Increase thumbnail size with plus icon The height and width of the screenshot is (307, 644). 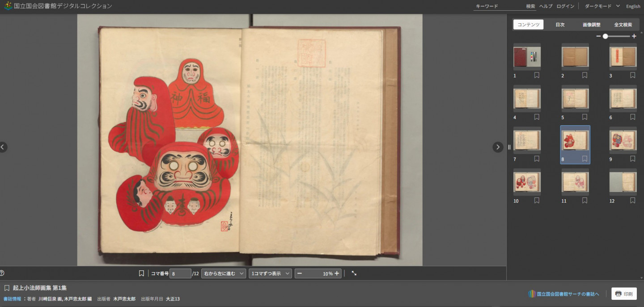634,36
